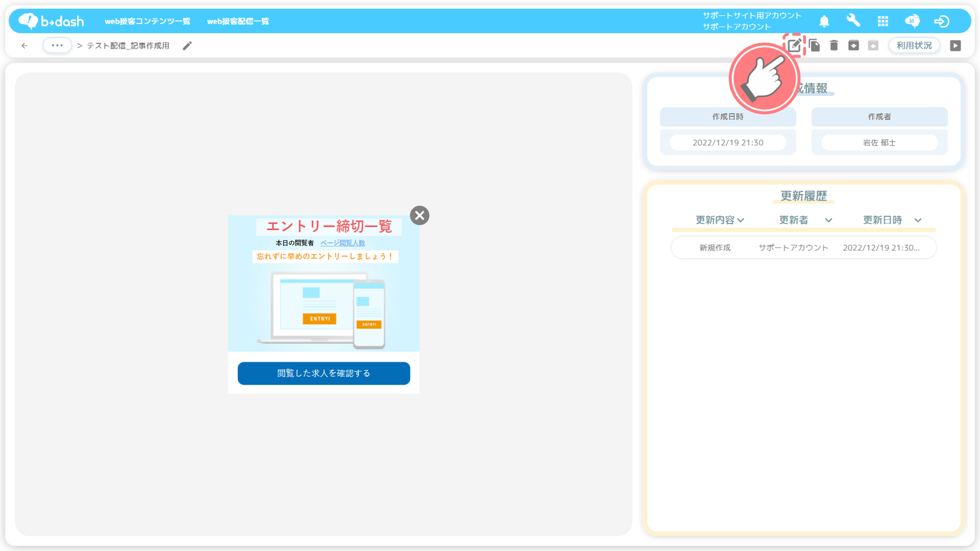Open the web接客コンテンツ一覧 menu

[x=147, y=21]
